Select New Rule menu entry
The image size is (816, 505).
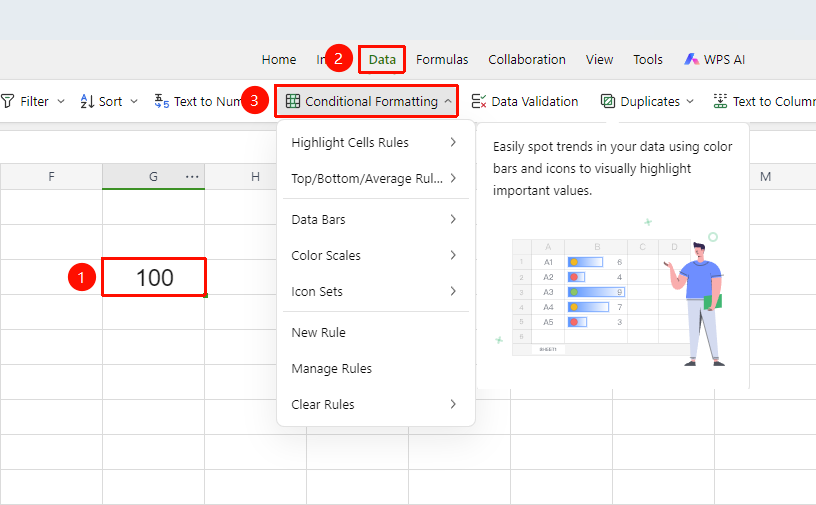tap(376, 332)
